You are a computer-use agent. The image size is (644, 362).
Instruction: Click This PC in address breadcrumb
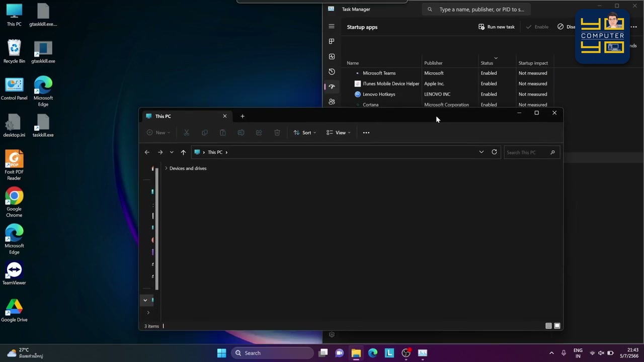(215, 152)
